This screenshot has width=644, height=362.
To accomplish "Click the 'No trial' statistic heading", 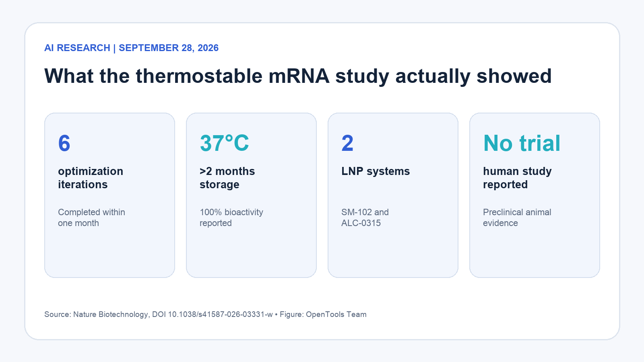I will 522,143.
